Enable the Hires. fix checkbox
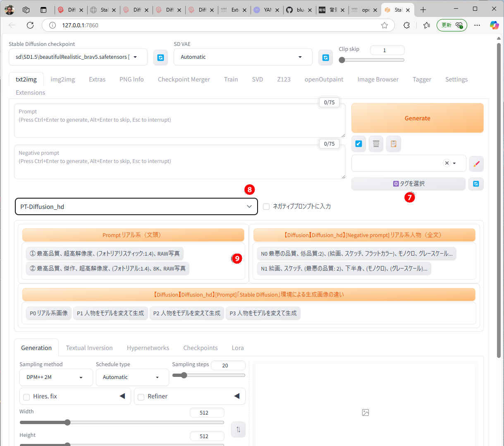Screen dimensions: 504x446 pos(26,397)
